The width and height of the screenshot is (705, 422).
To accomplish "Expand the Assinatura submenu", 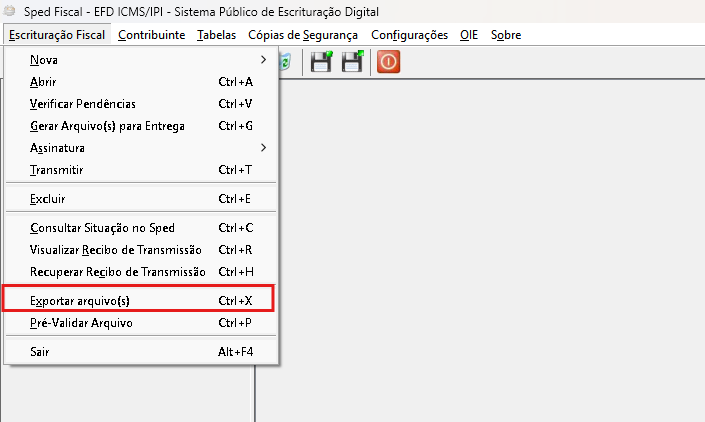I will pyautogui.click(x=140, y=148).
